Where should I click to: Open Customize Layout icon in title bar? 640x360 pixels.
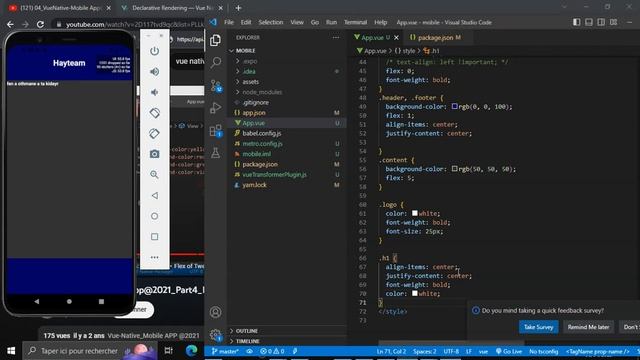[x=613, y=22]
